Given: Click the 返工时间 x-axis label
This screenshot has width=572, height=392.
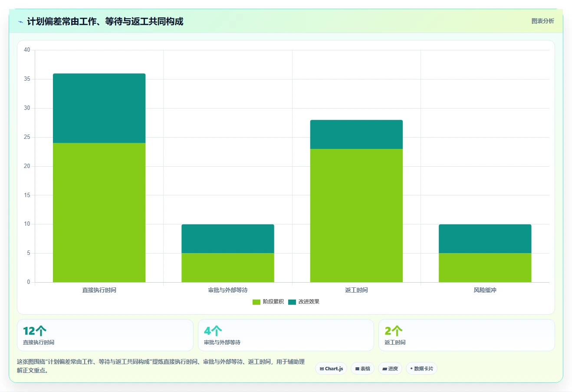Looking at the screenshot, I should point(356,290).
